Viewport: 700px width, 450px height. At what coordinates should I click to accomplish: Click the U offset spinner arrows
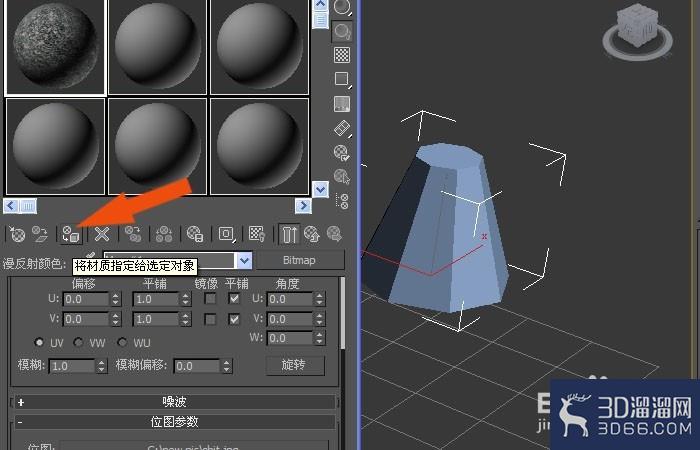[116, 299]
